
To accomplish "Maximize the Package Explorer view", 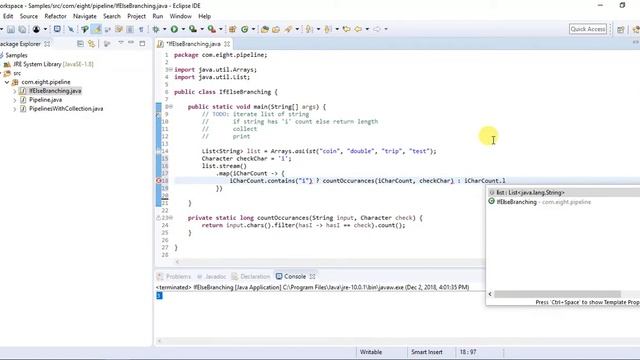I will (x=142, y=43).
